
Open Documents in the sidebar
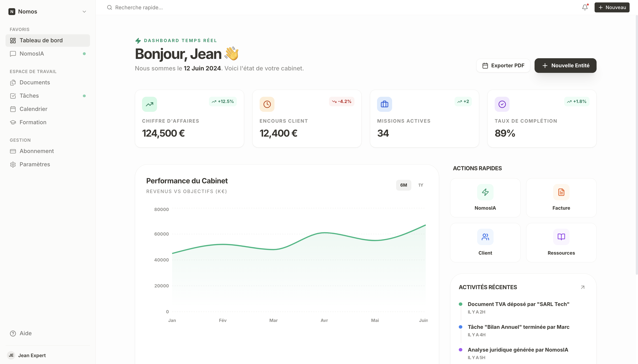35,83
